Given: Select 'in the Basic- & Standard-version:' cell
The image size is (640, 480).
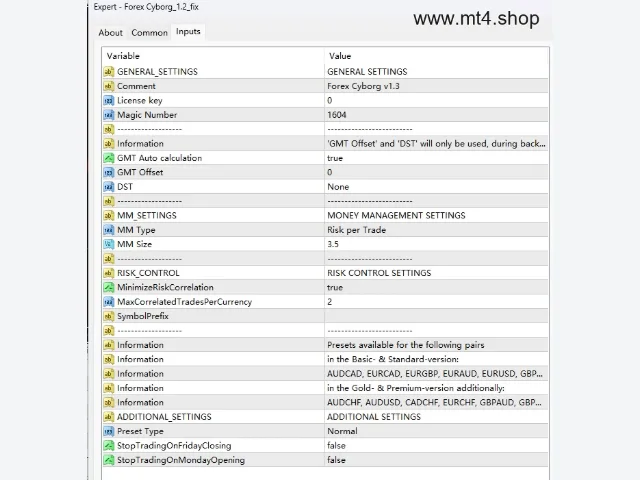Looking at the screenshot, I should [436, 359].
